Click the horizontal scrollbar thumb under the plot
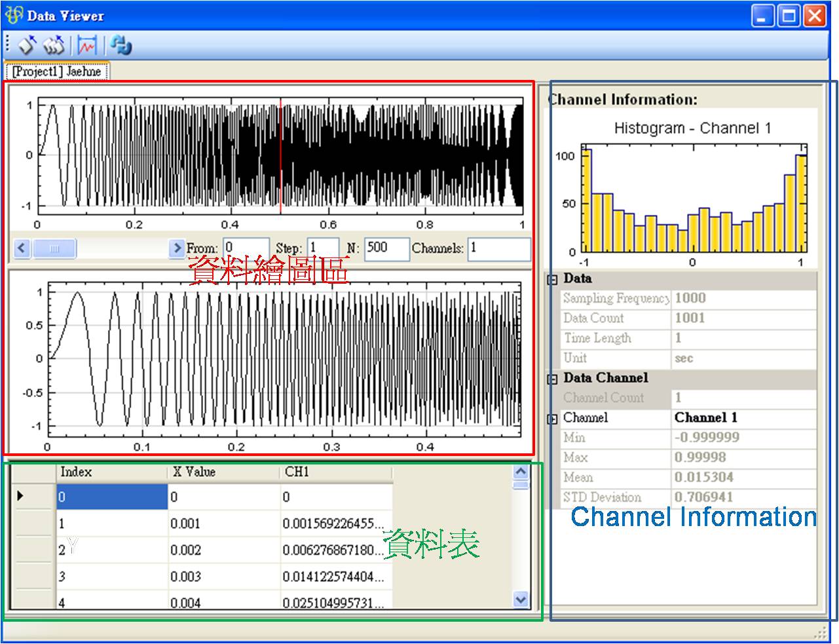 pyautogui.click(x=54, y=248)
